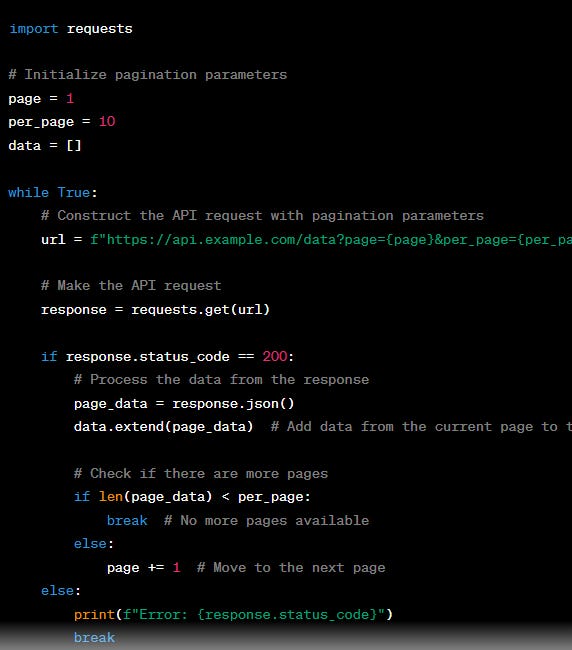The height and width of the screenshot is (650, 572).
Task: Click the print Error f-string line
Action: [x=233, y=614]
